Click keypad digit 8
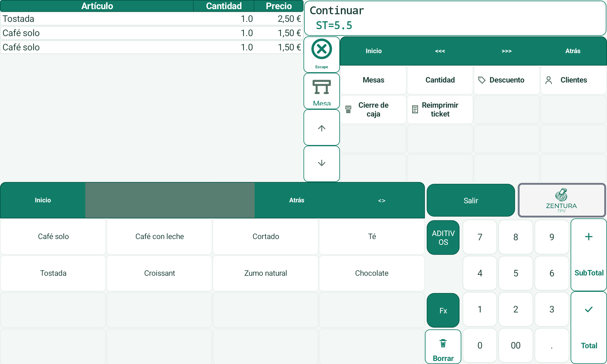The height and width of the screenshot is (364, 607). pyautogui.click(x=516, y=237)
